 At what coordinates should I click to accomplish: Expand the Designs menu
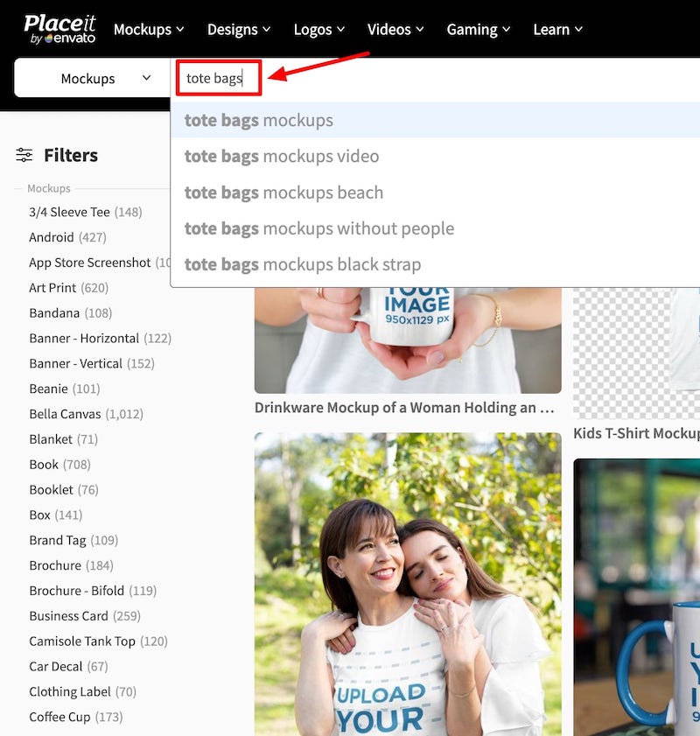[239, 29]
